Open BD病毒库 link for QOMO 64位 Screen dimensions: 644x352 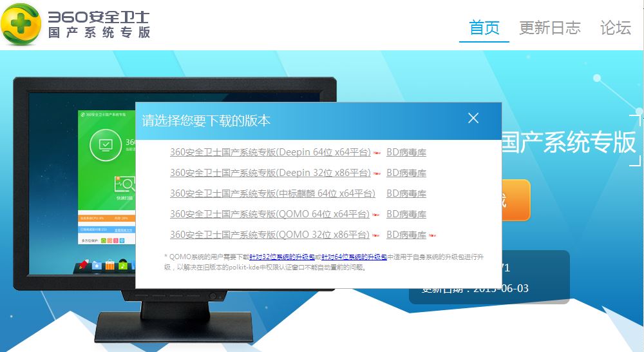406,215
